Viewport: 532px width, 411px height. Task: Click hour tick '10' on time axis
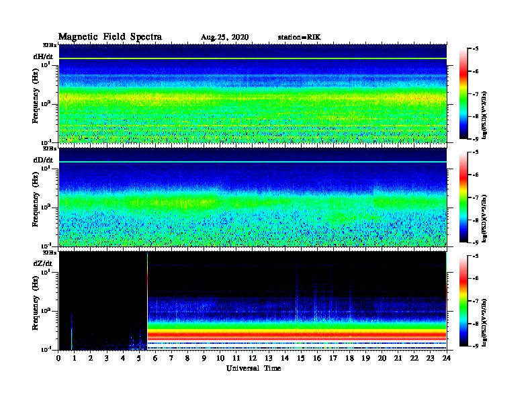click(220, 358)
